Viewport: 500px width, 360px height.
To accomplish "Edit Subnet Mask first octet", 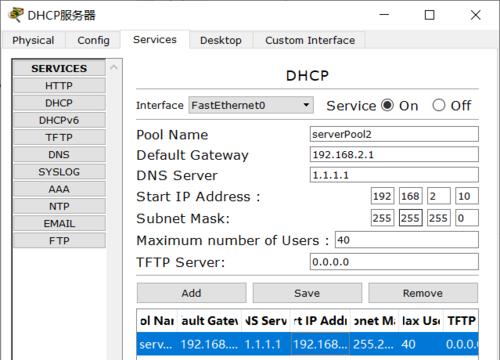I will (382, 218).
